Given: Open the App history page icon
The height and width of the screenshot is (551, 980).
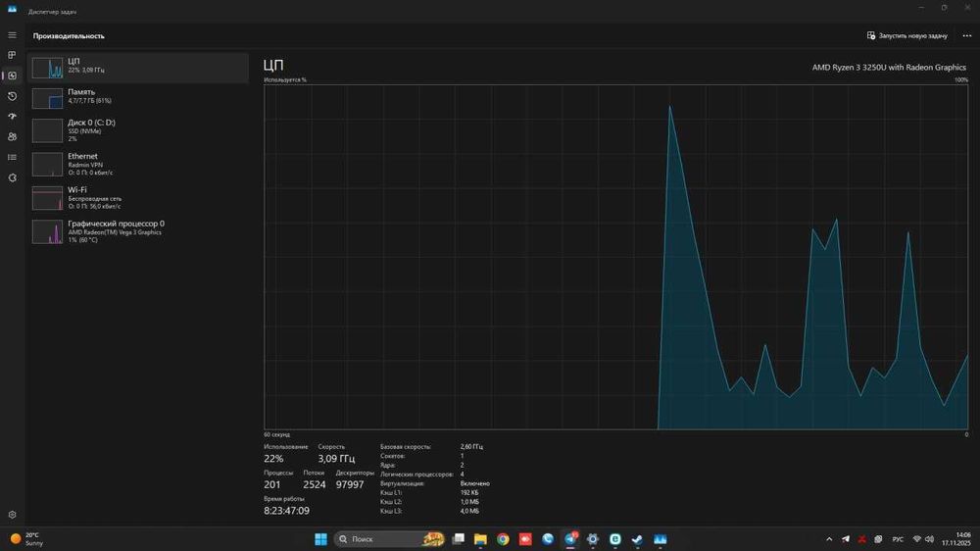Looking at the screenshot, I should pyautogui.click(x=12, y=96).
